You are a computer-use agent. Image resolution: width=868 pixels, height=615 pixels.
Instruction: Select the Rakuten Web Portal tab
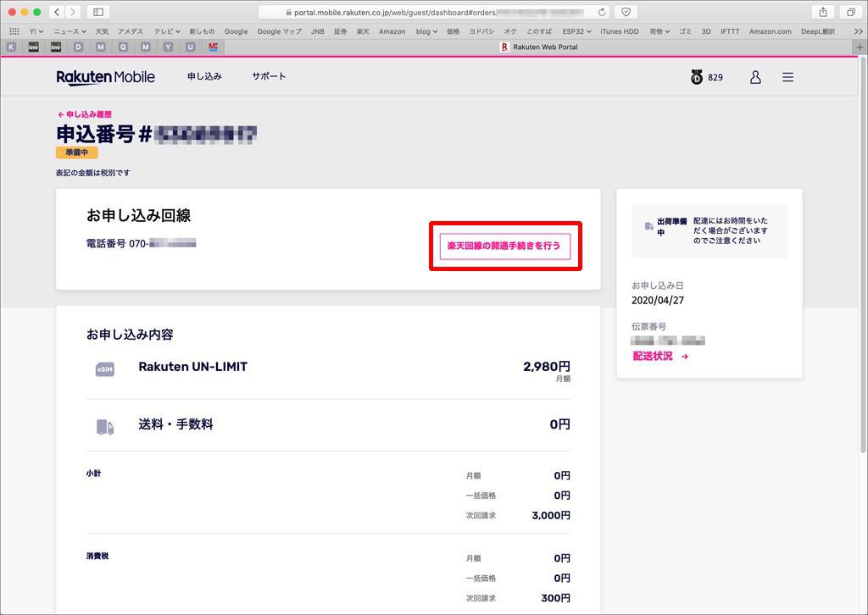tap(538, 47)
